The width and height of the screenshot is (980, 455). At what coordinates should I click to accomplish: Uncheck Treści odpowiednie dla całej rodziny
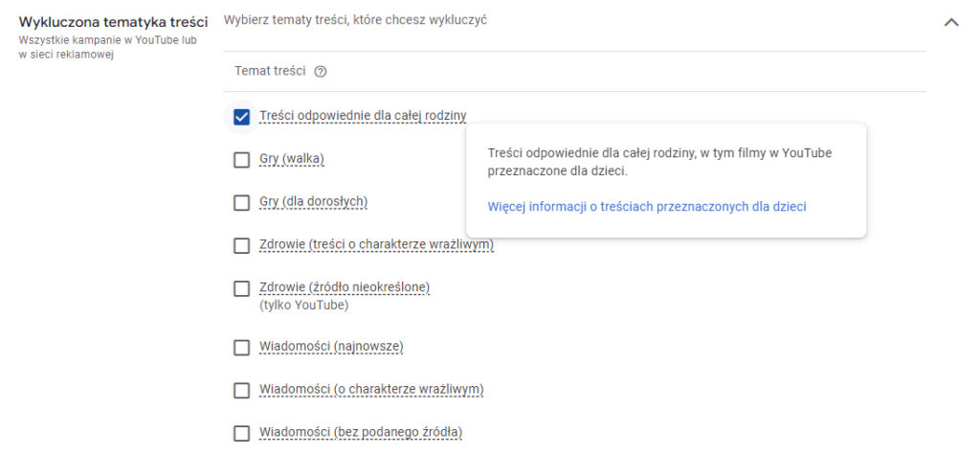pos(241,117)
